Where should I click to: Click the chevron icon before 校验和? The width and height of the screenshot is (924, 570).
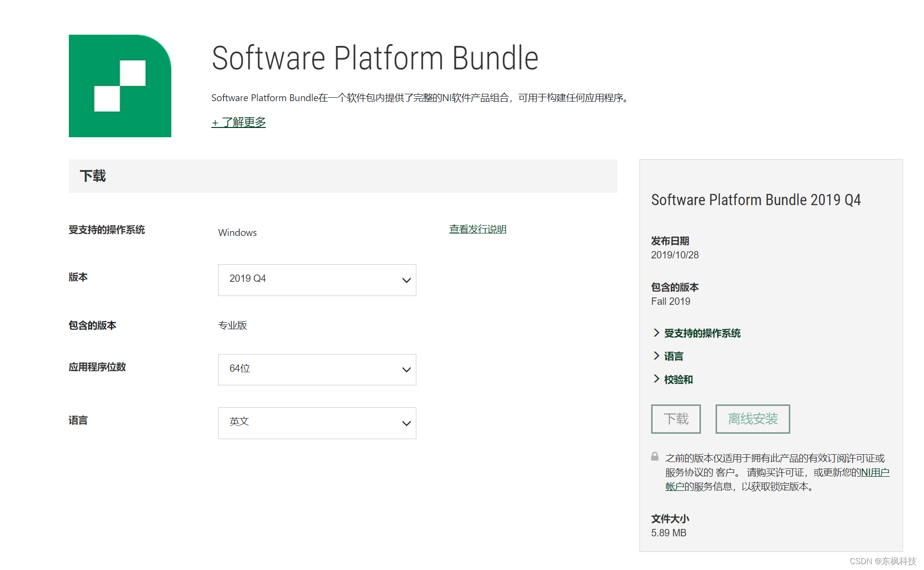[x=657, y=379]
